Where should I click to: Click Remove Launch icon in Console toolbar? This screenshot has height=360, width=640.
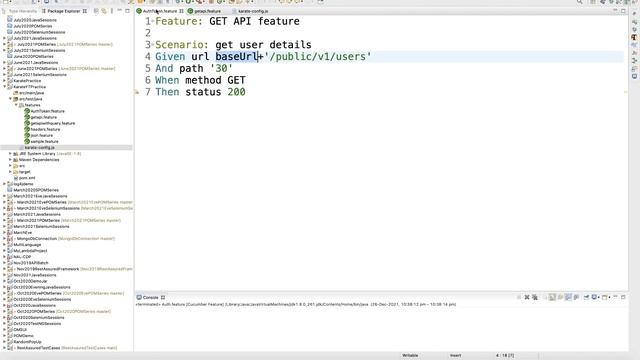click(x=527, y=298)
